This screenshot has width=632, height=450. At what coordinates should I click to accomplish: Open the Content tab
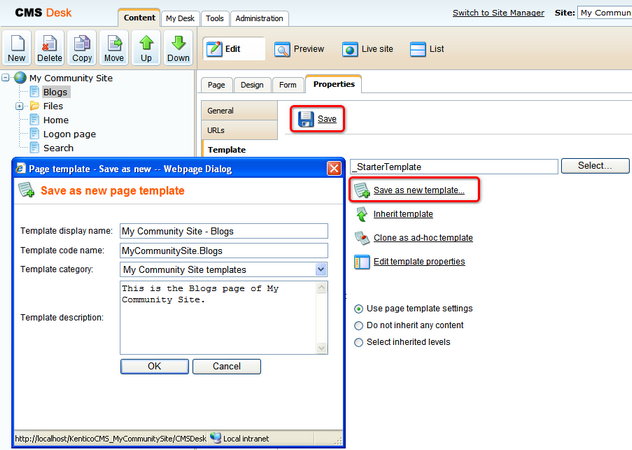pyautogui.click(x=139, y=18)
